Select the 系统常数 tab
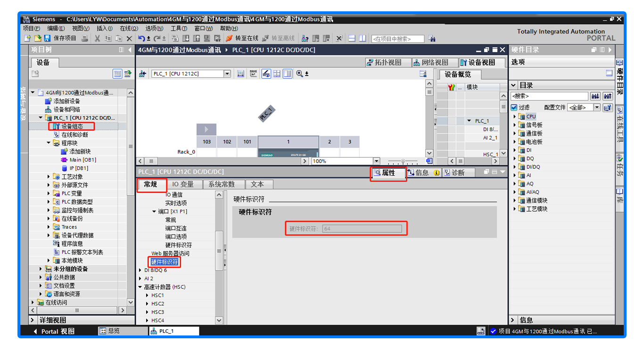Screen dimensions: 644x343 point(222,184)
